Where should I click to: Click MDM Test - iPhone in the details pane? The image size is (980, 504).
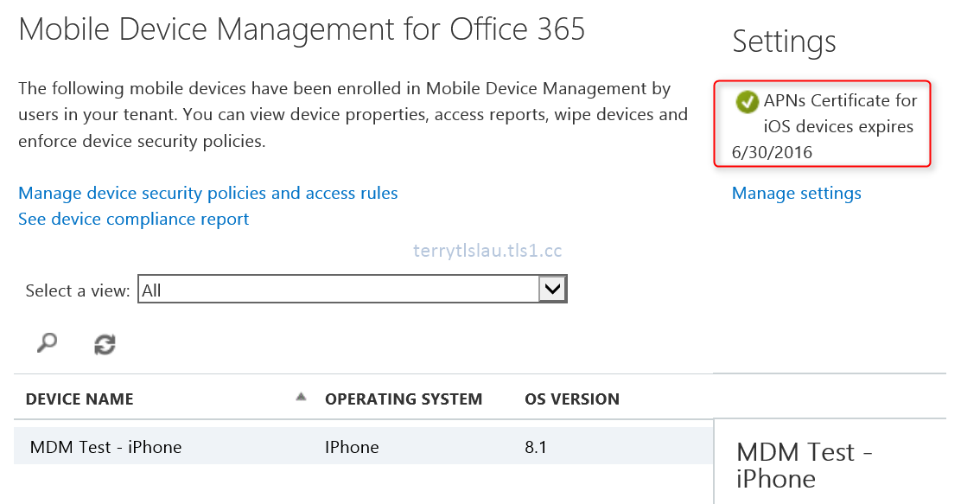pyautogui.click(x=805, y=464)
